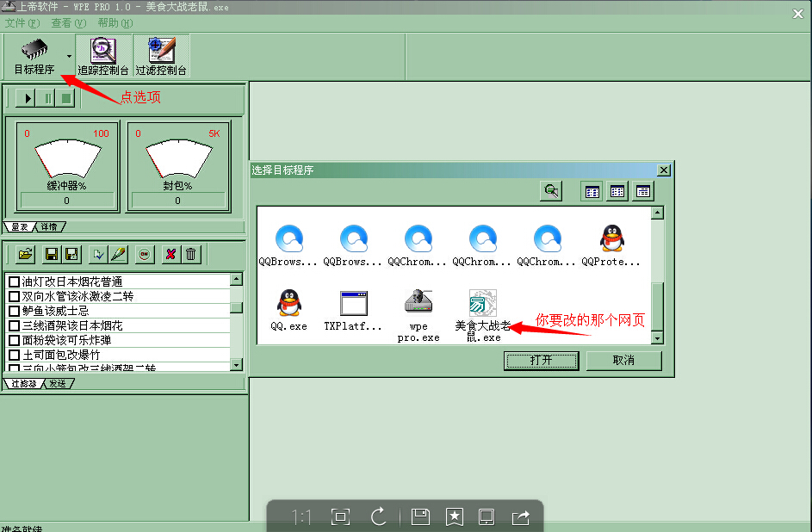Enable the 油灯改日本烟花普通 filter checkbox
This screenshot has height=532, width=812.
(x=14, y=282)
